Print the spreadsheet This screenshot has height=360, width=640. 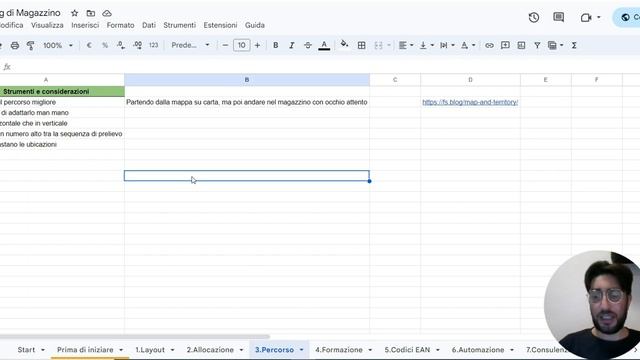click(x=15, y=45)
